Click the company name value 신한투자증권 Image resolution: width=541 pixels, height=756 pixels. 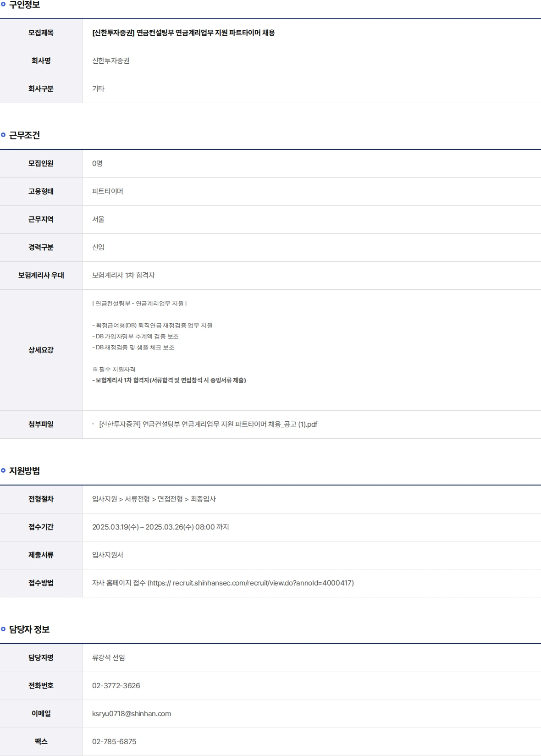coord(111,61)
